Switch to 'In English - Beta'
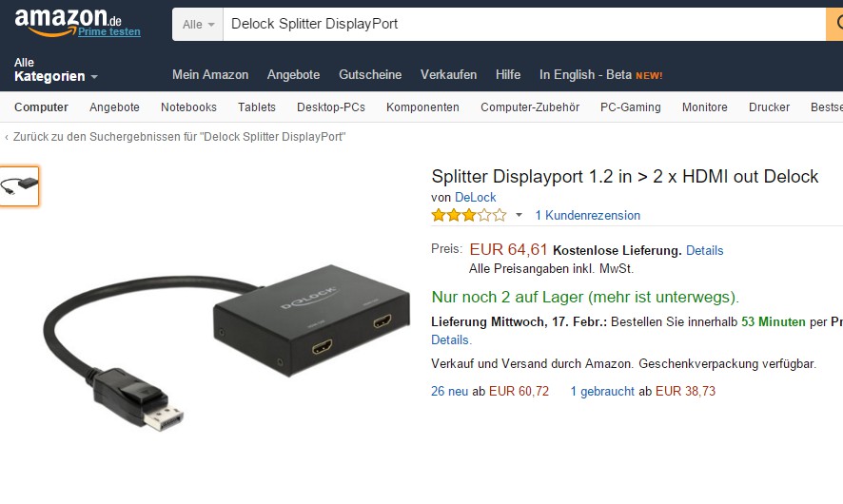Image resolution: width=843 pixels, height=504 pixels. tap(600, 74)
